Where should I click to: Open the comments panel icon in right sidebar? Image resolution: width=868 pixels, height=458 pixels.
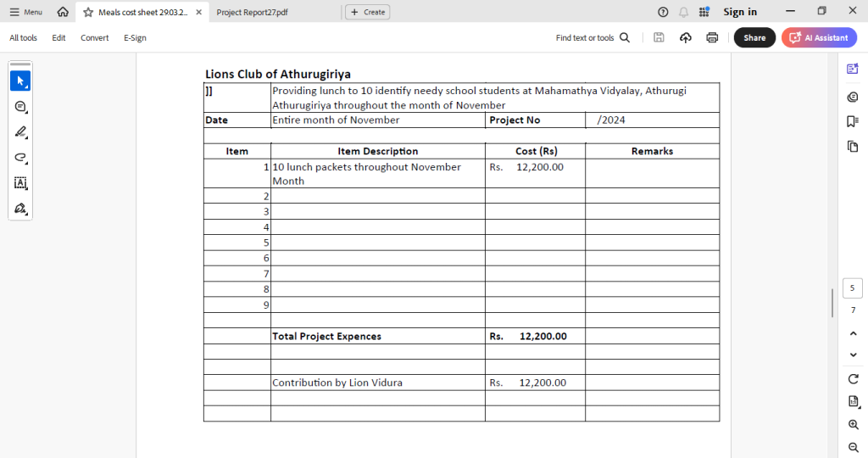click(x=853, y=97)
